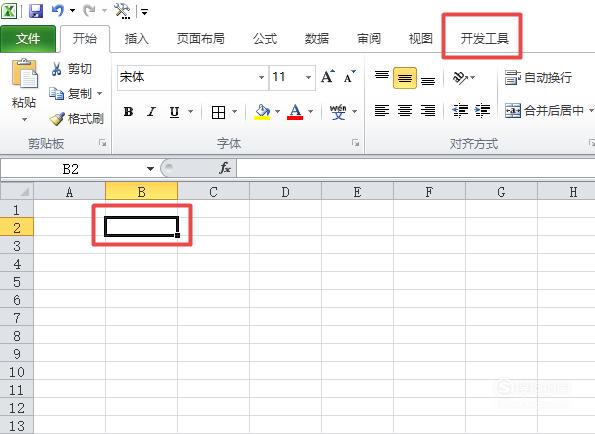
Task: Enable Wrap Text (自动换行)
Action: (x=538, y=77)
